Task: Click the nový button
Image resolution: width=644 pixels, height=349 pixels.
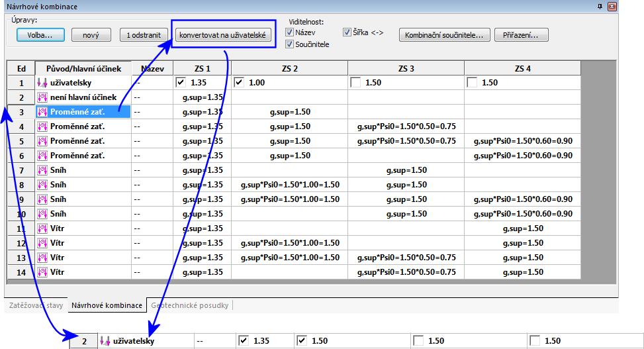Action: [x=91, y=35]
